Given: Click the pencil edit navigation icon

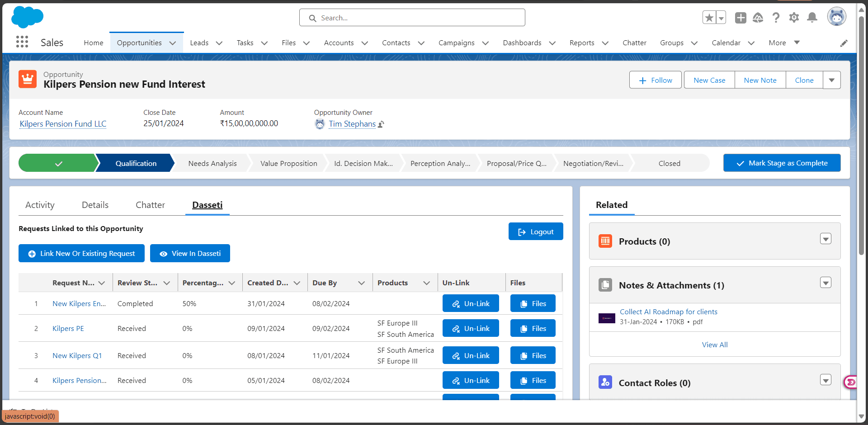Looking at the screenshot, I should pos(844,43).
